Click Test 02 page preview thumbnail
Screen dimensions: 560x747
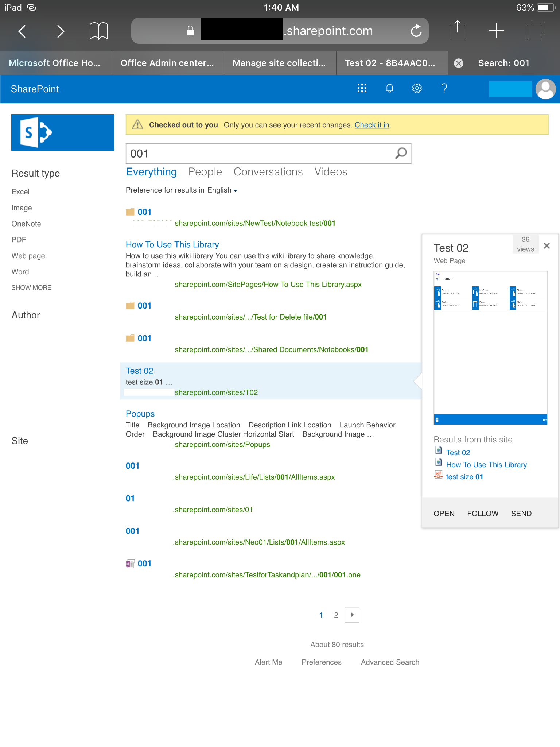coord(490,348)
